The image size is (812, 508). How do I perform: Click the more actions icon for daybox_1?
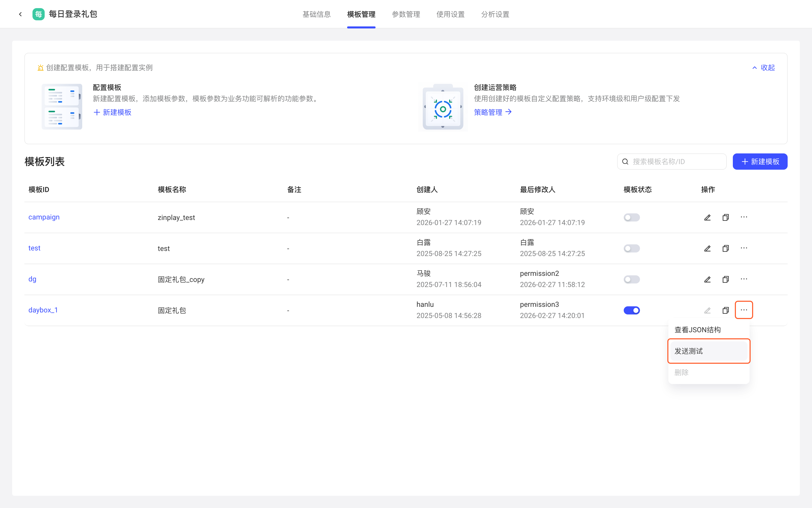(x=744, y=310)
